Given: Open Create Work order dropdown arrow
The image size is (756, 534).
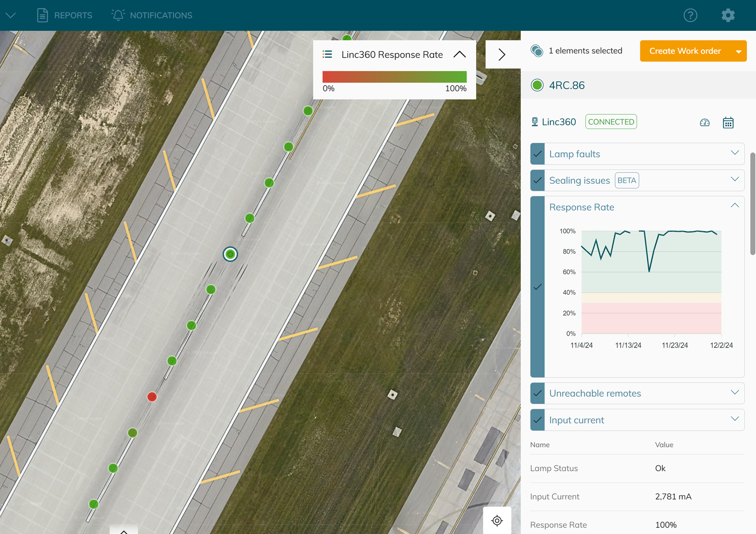Looking at the screenshot, I should [x=738, y=51].
